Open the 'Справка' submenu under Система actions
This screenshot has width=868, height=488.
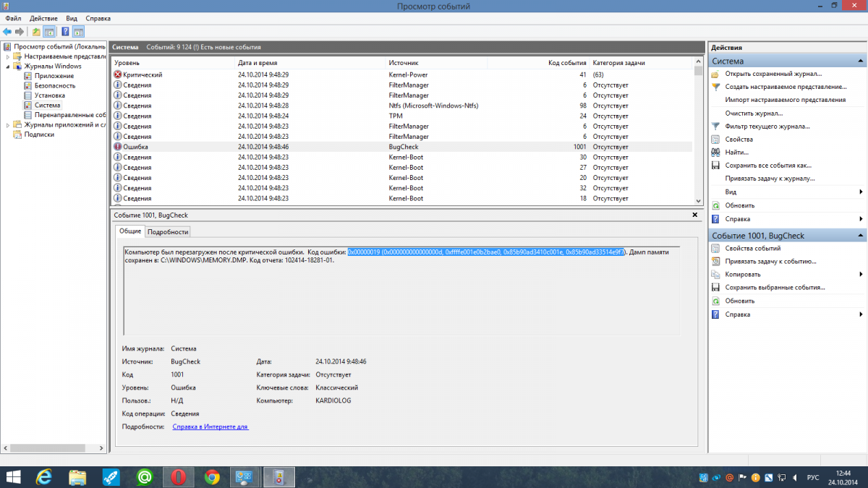coord(861,218)
